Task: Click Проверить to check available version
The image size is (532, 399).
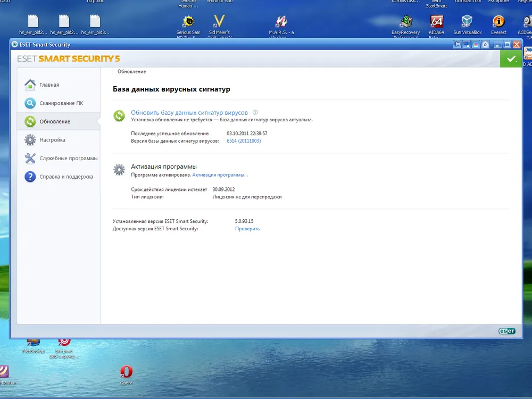Action: [247, 229]
